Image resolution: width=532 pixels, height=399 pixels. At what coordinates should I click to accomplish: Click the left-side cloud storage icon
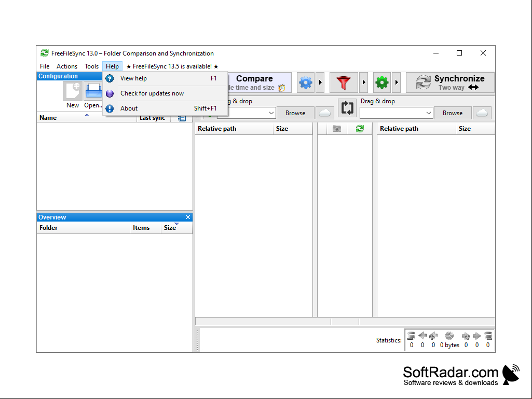pos(325,113)
